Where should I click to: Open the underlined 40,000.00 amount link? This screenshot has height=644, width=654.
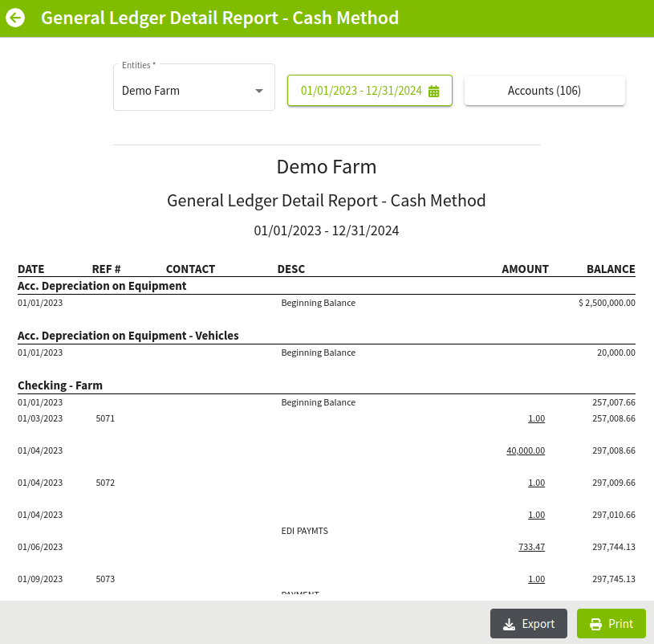tap(526, 450)
